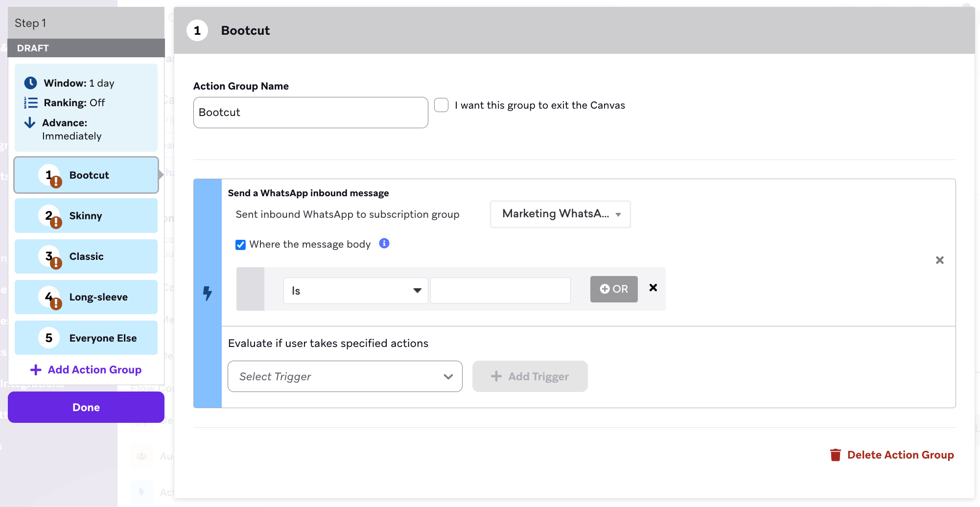Select the Skinny action group
980x507 pixels.
pyautogui.click(x=86, y=216)
